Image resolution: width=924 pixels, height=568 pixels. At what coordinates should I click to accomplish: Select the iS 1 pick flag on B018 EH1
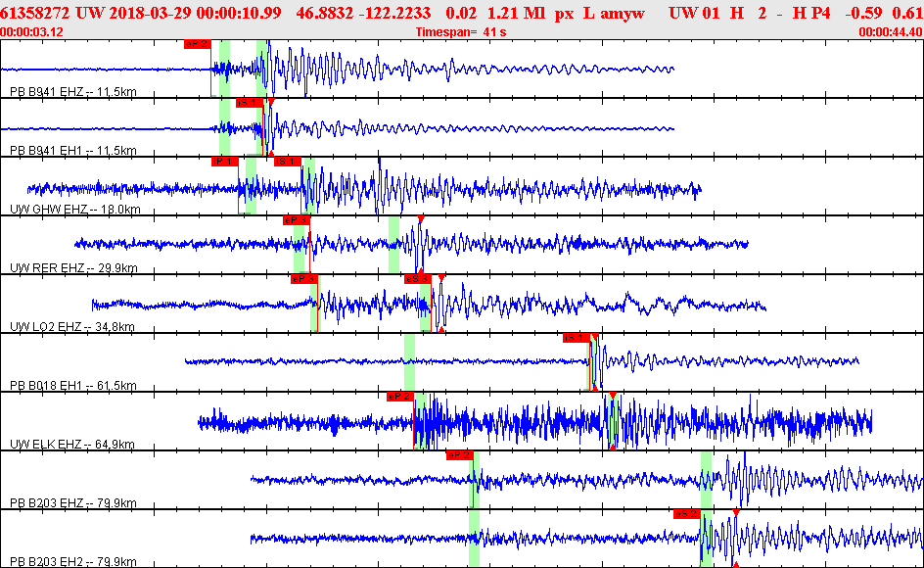[x=577, y=338]
